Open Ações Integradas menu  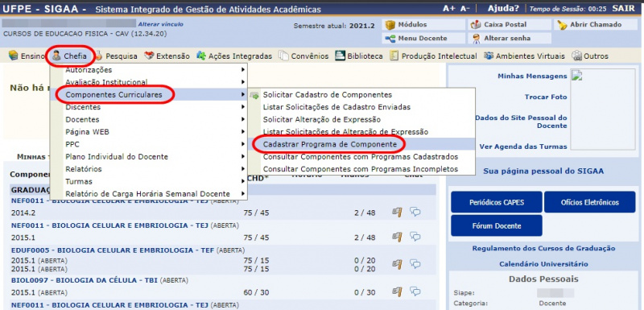pos(234,56)
